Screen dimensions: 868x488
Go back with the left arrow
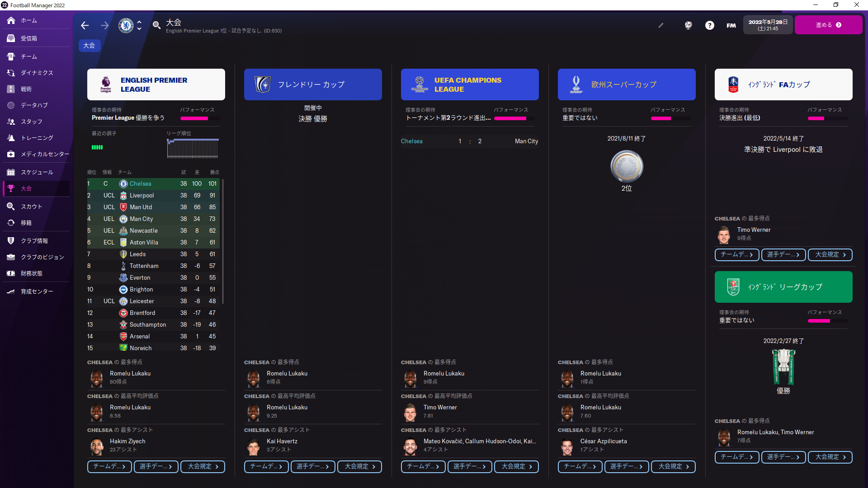click(x=85, y=25)
